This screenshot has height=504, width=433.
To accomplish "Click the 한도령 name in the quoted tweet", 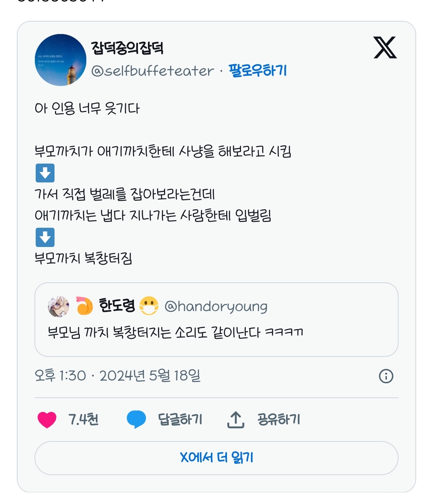I will pyautogui.click(x=117, y=306).
